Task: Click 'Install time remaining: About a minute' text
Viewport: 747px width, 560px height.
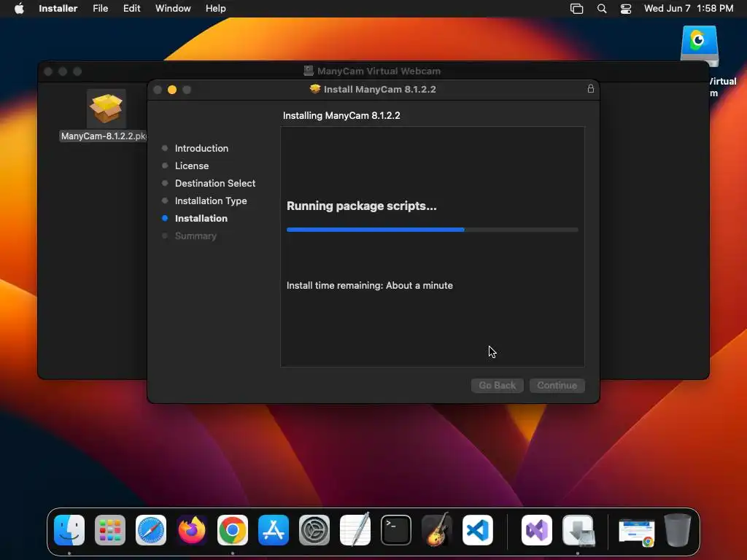Action: pyautogui.click(x=370, y=285)
